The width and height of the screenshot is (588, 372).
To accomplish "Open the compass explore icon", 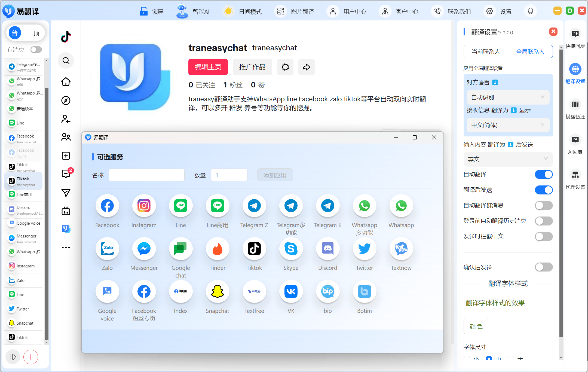I will [x=66, y=100].
